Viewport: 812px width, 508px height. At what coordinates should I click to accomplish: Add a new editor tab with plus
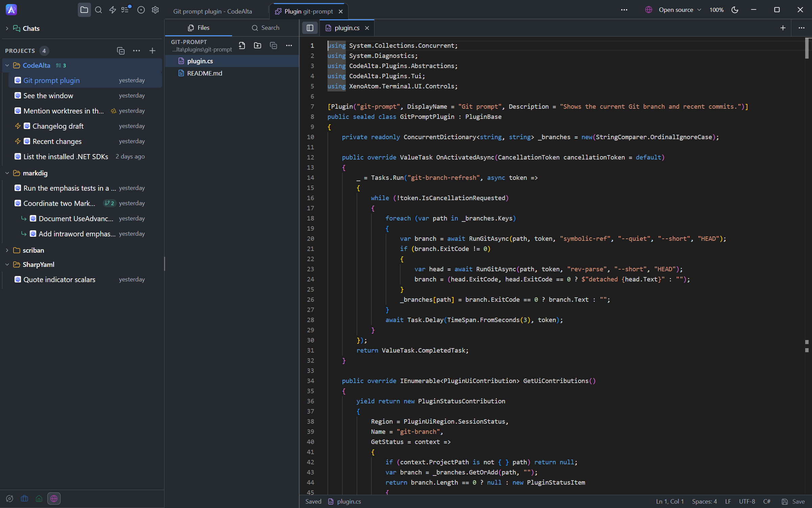tap(783, 28)
